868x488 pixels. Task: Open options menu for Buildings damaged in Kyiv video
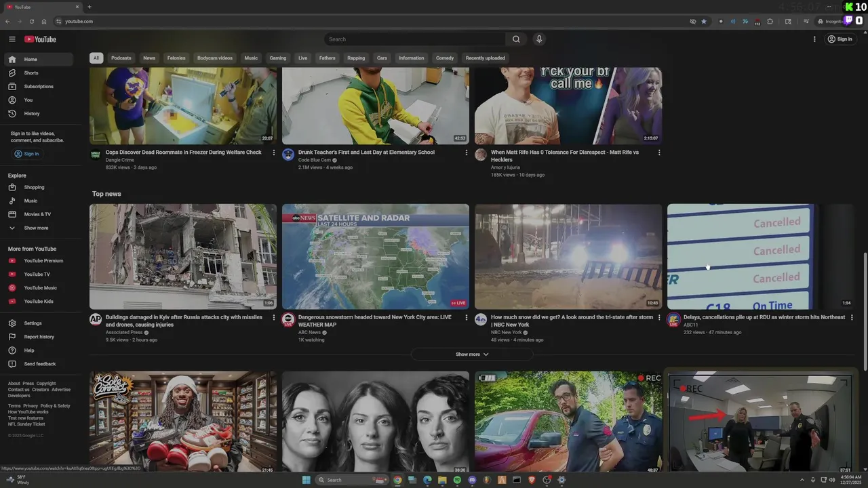tap(274, 318)
